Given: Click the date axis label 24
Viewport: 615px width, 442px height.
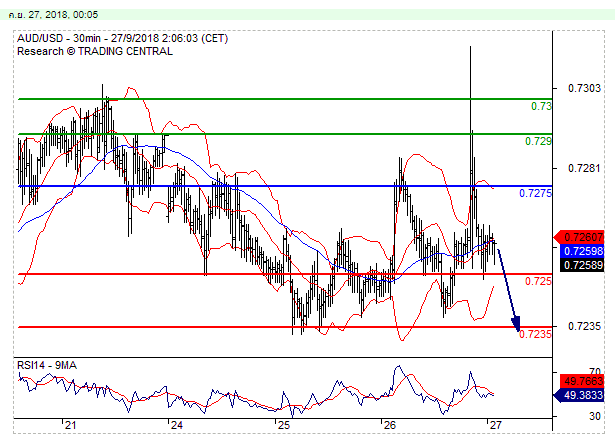Looking at the screenshot, I should pos(176,425).
